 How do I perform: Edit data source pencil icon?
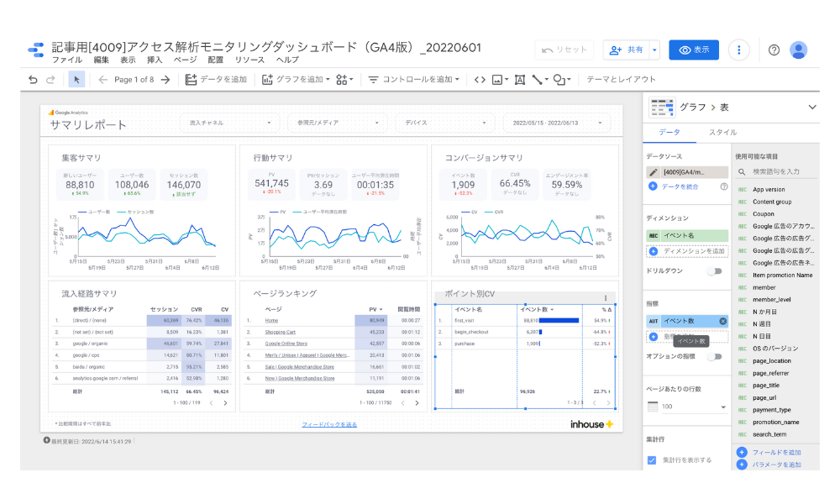[x=653, y=172]
